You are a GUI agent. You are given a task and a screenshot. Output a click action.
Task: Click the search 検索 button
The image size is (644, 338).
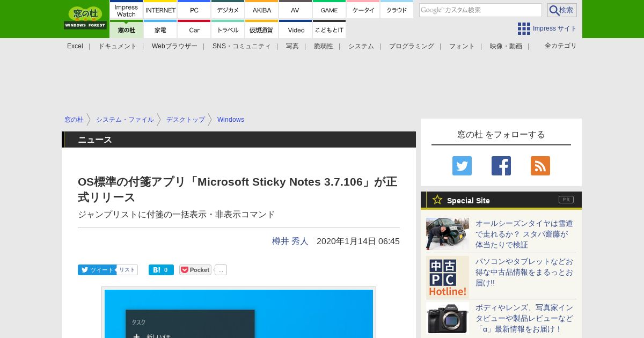(x=562, y=10)
